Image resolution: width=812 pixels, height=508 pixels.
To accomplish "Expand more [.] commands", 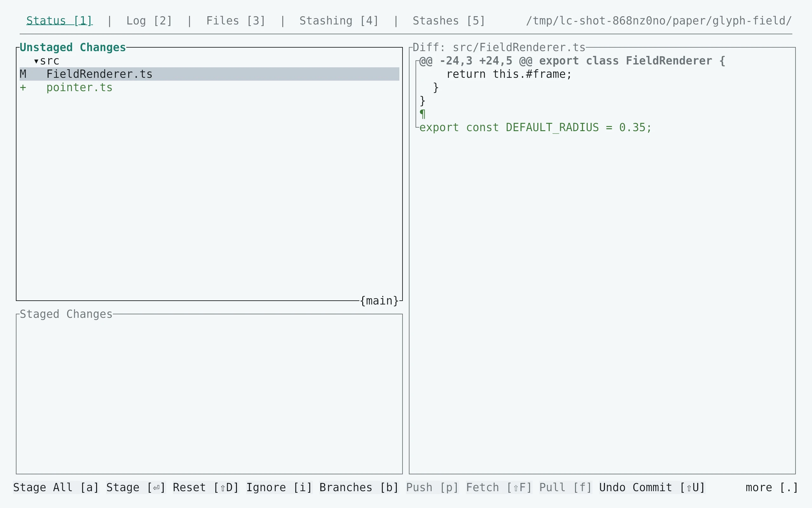I will (x=772, y=487).
